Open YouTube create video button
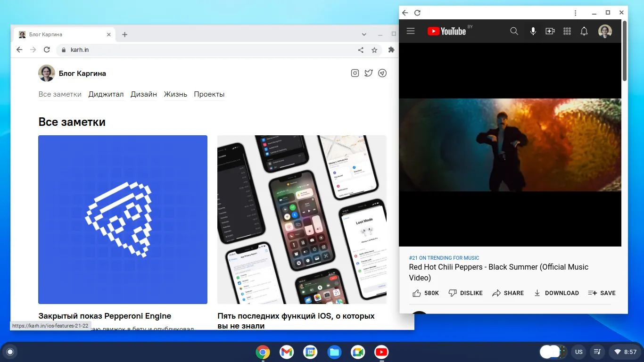 pyautogui.click(x=550, y=31)
